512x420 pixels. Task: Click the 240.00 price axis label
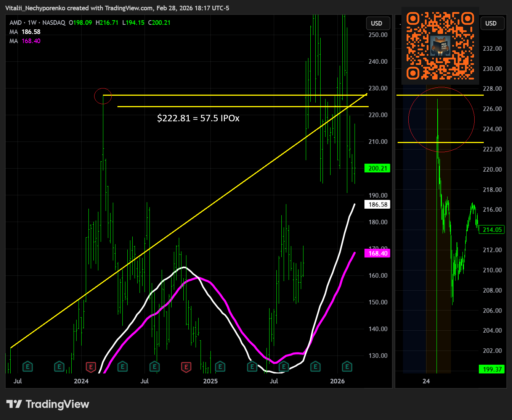point(378,61)
